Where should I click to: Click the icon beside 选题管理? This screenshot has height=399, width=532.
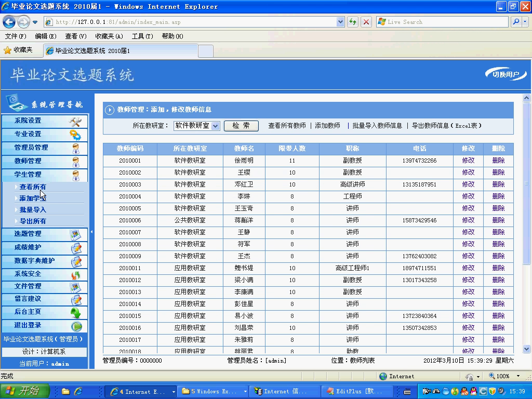[x=75, y=234]
